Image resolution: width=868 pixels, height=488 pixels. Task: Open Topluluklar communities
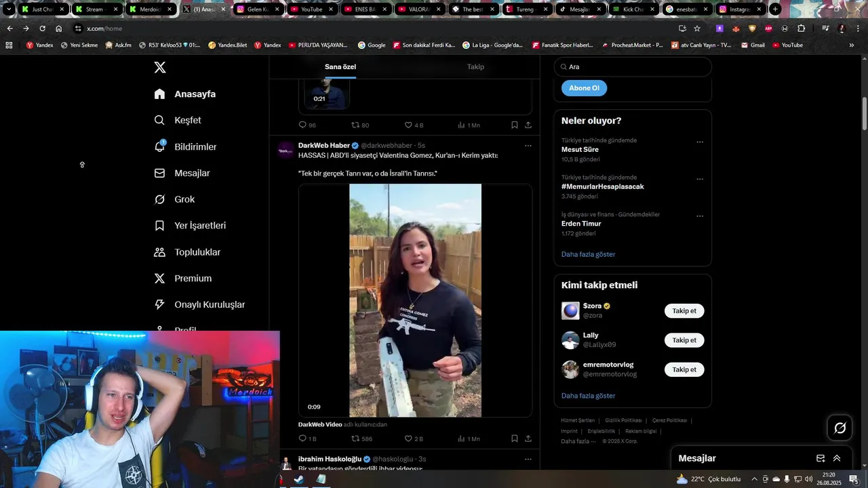(x=187, y=252)
